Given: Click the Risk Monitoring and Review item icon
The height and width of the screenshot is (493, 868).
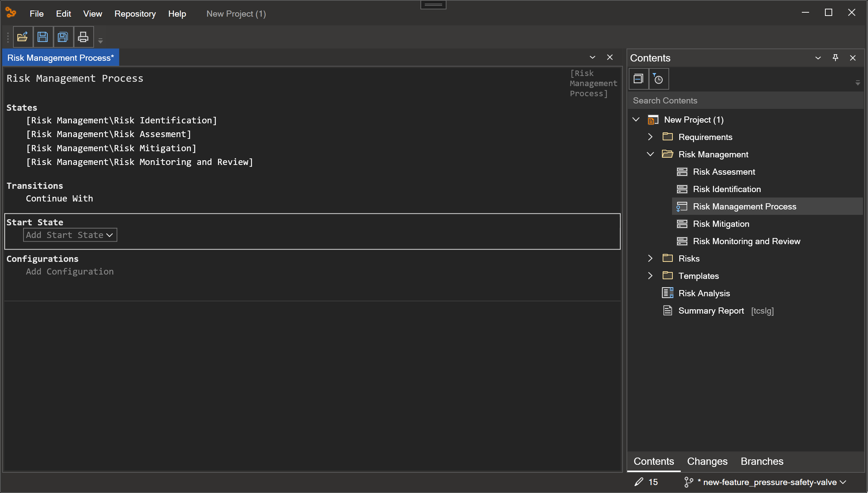Looking at the screenshot, I should [x=682, y=241].
